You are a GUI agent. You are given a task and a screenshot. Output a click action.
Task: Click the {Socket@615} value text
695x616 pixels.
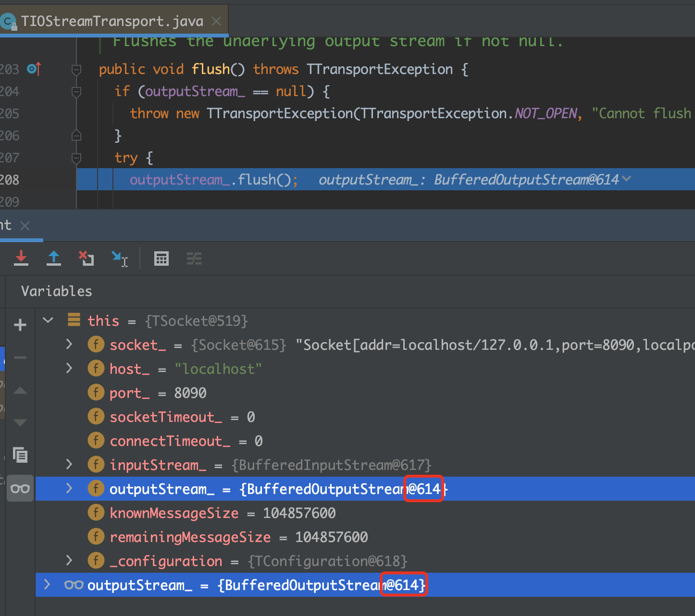coord(238,345)
